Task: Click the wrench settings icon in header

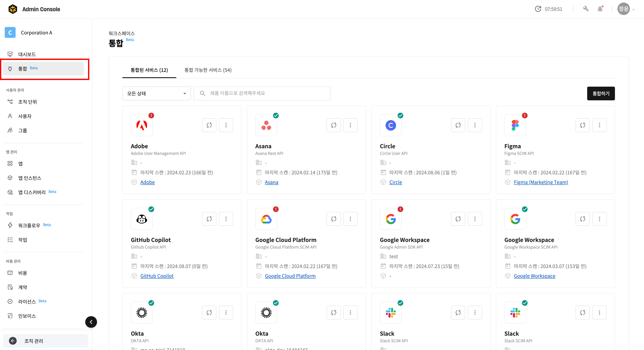Action: click(x=585, y=9)
